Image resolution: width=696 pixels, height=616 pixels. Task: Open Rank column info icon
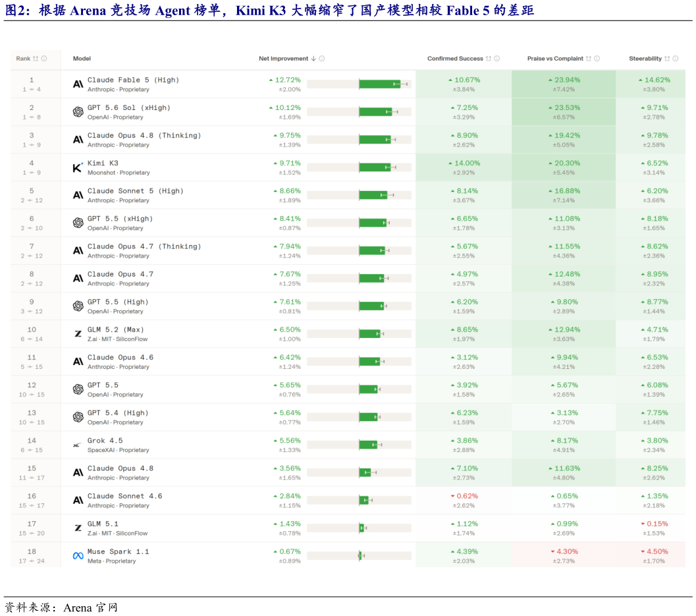pos(44,59)
